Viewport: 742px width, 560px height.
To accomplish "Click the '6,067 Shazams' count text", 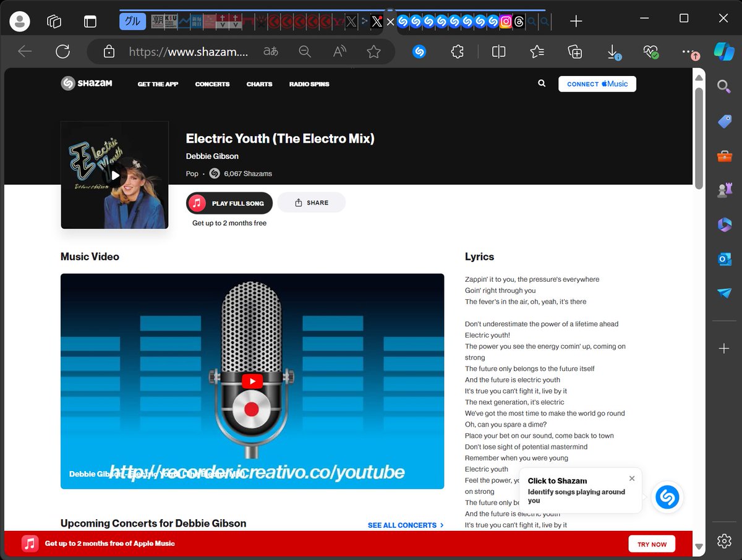I will point(248,174).
